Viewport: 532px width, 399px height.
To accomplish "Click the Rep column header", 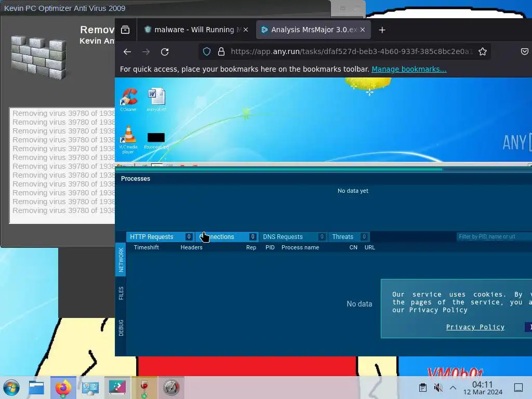I will pyautogui.click(x=251, y=247).
